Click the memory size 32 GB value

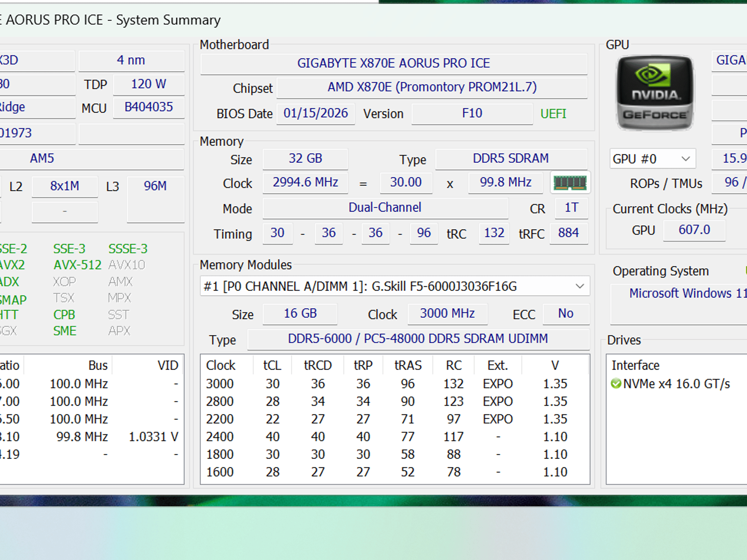(305, 159)
